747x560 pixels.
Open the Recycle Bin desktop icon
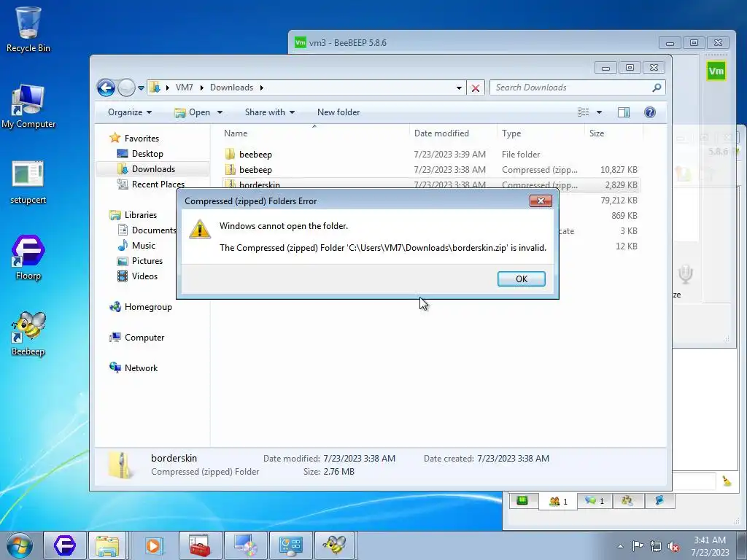(28, 29)
